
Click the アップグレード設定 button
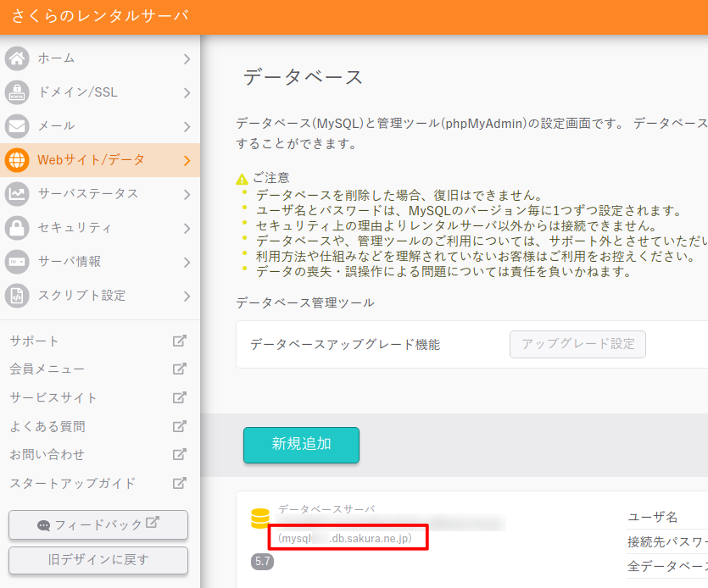(577, 344)
